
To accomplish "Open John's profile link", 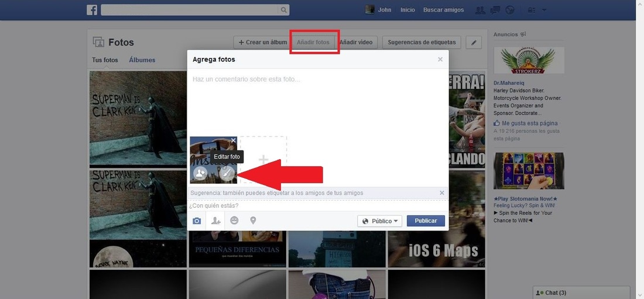I will point(385,10).
